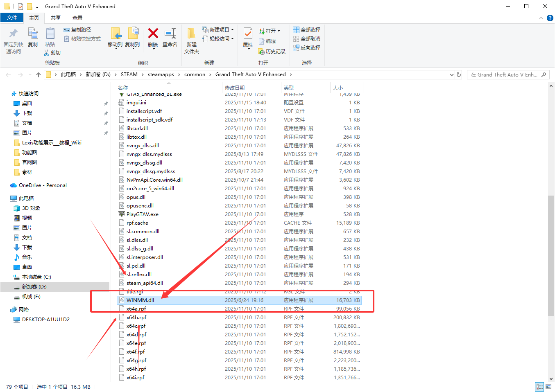Open History record icon in ribbon
This screenshot has height=392, width=555.
tap(272, 52)
